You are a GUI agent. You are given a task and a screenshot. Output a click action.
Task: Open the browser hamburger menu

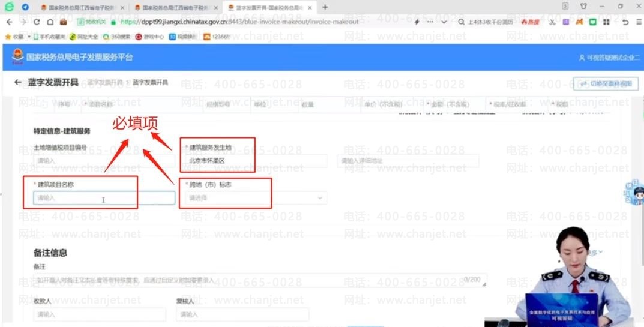click(x=638, y=22)
